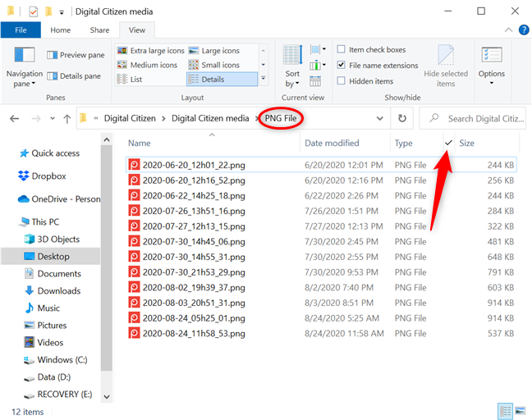The height and width of the screenshot is (420, 532).
Task: Open the Navigation pane dropdown
Action: (x=25, y=67)
